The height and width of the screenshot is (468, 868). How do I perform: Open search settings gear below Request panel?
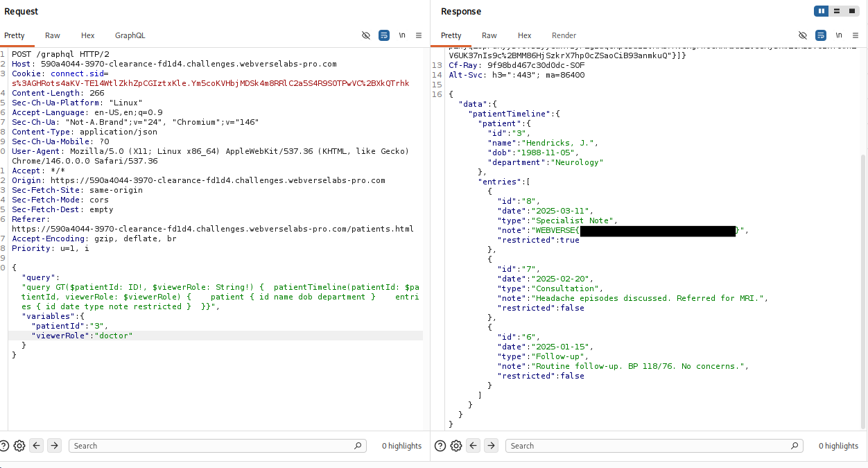(x=19, y=446)
